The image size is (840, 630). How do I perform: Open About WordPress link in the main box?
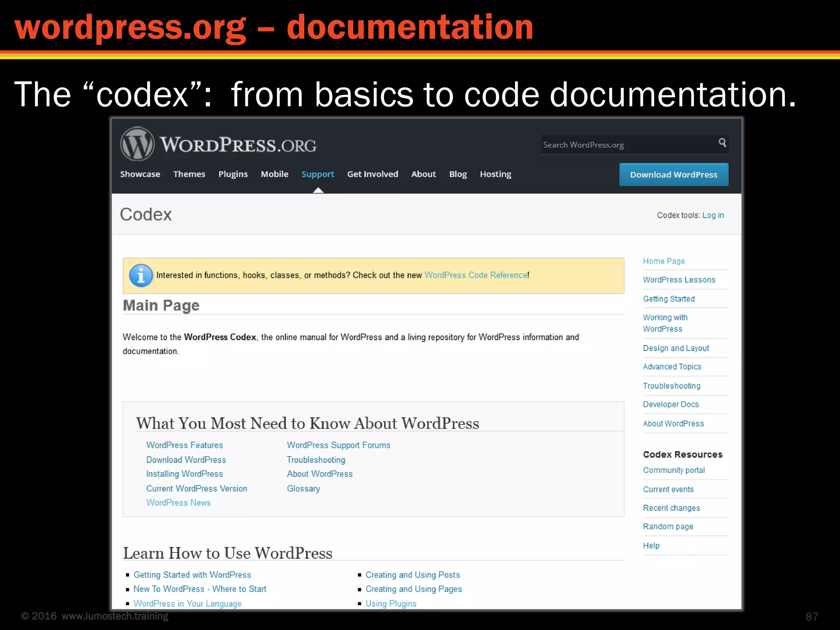(x=320, y=474)
